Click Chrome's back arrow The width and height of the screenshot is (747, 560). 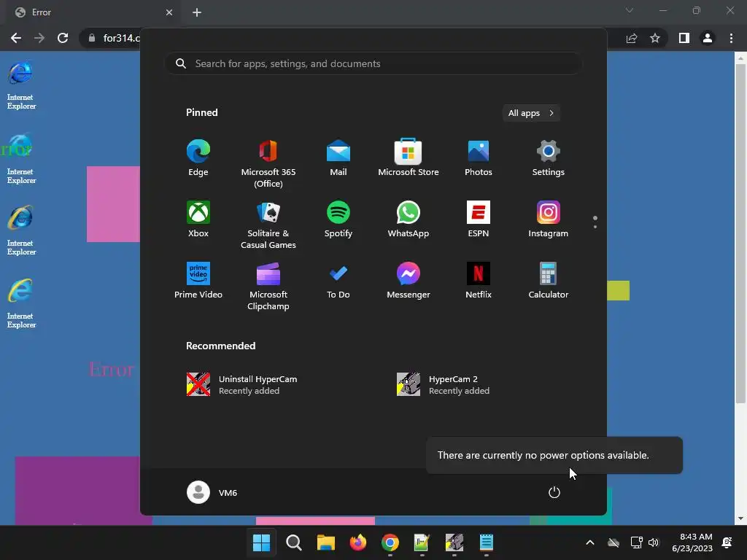pos(16,38)
